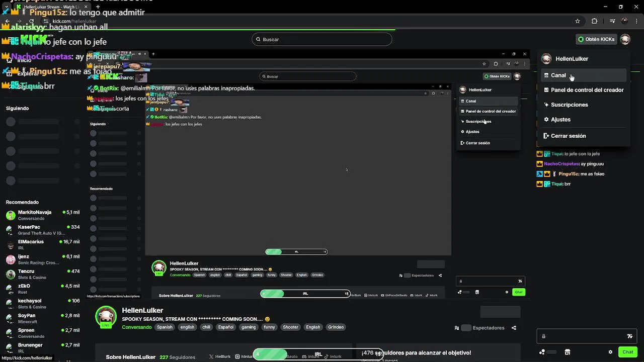This screenshot has height=362, width=644.
Task: Go back with the browser back arrow
Action: pos(7,22)
